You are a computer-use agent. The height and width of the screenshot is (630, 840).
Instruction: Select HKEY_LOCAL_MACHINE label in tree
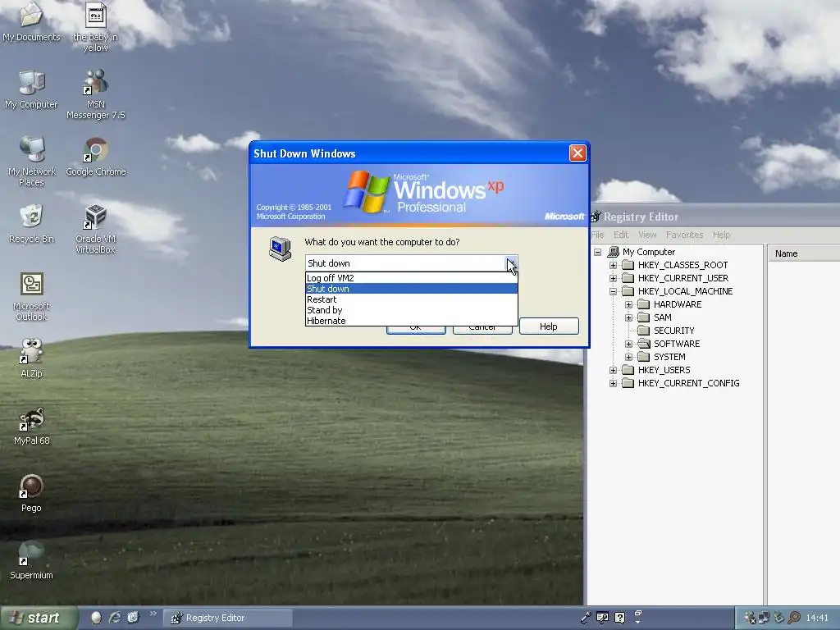(x=685, y=291)
